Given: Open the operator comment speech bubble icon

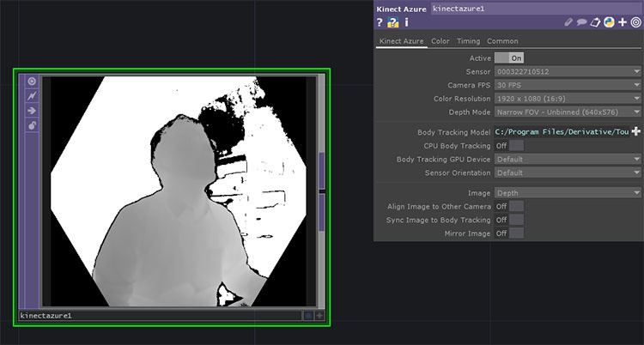Looking at the screenshot, I should [x=581, y=22].
